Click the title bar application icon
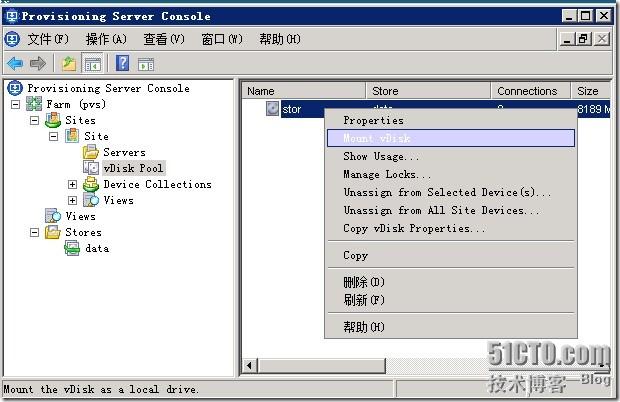 coord(12,16)
